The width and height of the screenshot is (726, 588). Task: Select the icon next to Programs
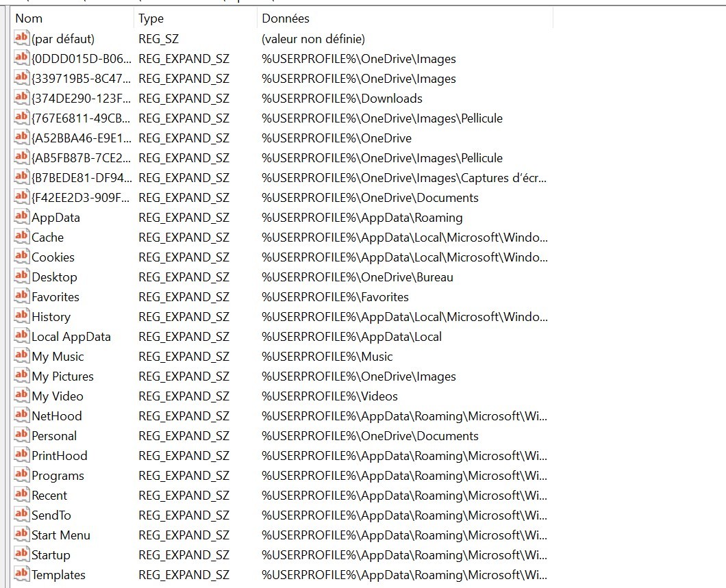pos(22,476)
